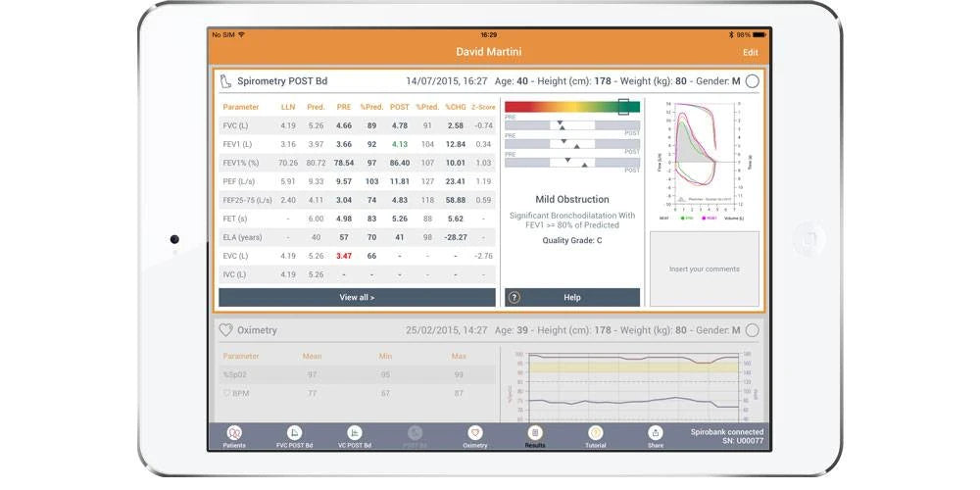Click the spirometry lung icon in card header
Screen dimensions: 980x490
tap(225, 80)
